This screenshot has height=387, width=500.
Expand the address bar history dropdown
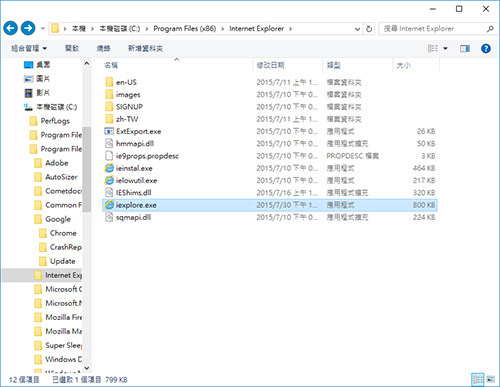pos(357,29)
